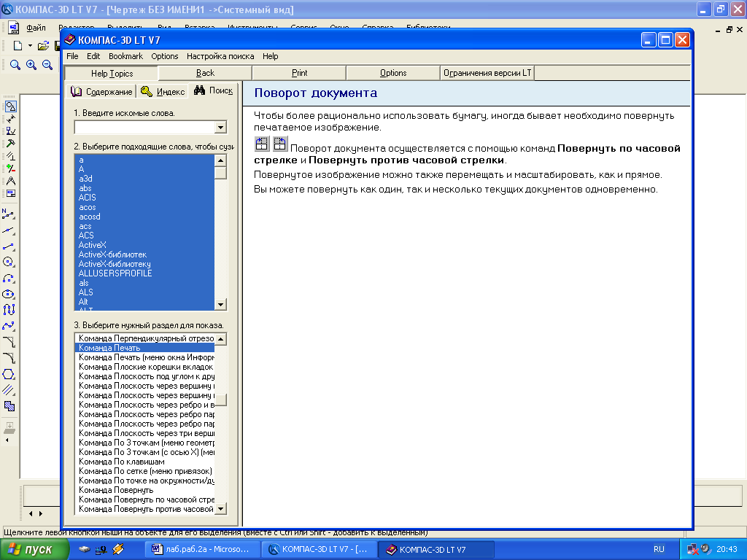Open the Measurements plus-minus icon
The width and height of the screenshot is (747, 560).
tap(10, 168)
